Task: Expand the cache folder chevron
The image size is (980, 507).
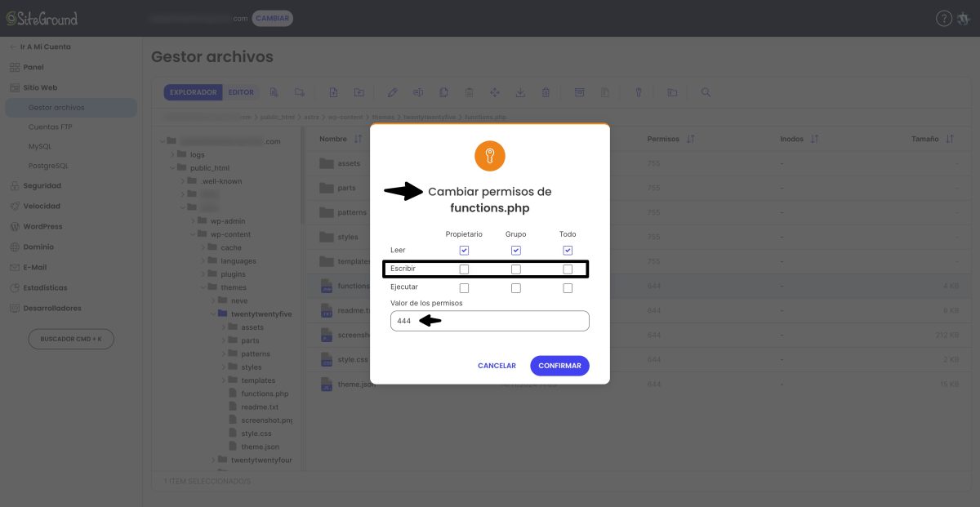Action: click(x=203, y=247)
